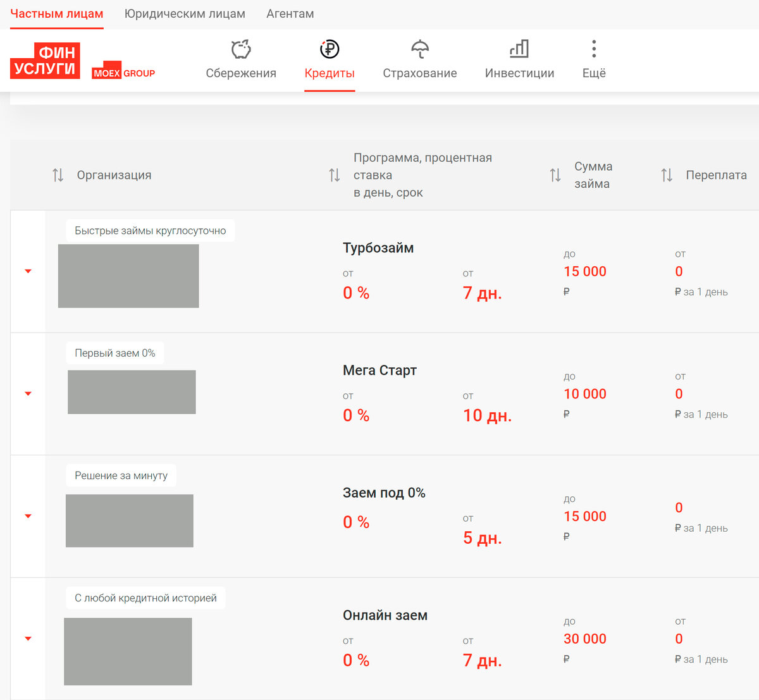Click the Онлайн заем program name
This screenshot has height=700, width=759.
point(385,615)
